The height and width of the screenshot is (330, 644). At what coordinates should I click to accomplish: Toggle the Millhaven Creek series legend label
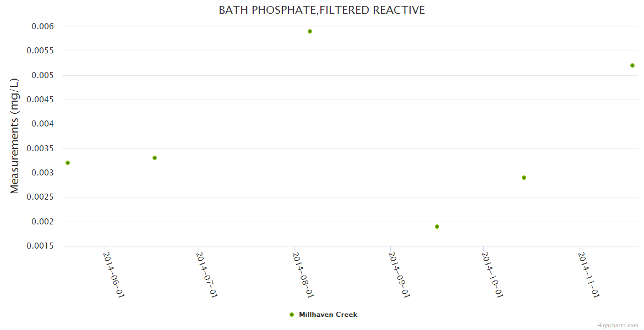pyautogui.click(x=328, y=315)
